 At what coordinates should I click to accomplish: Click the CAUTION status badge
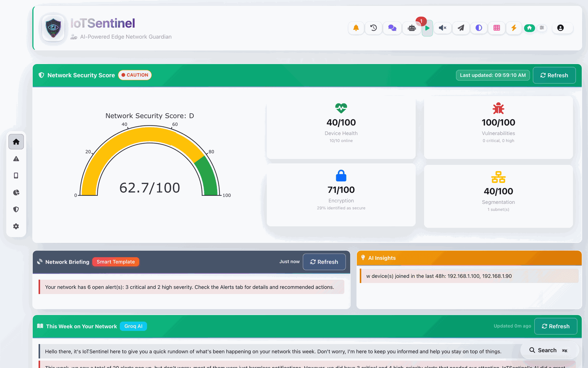tap(135, 75)
